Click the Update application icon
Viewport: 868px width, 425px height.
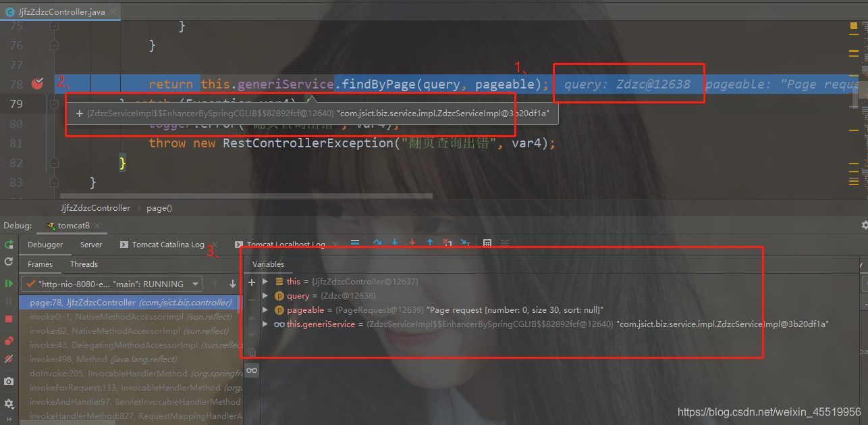point(9,261)
